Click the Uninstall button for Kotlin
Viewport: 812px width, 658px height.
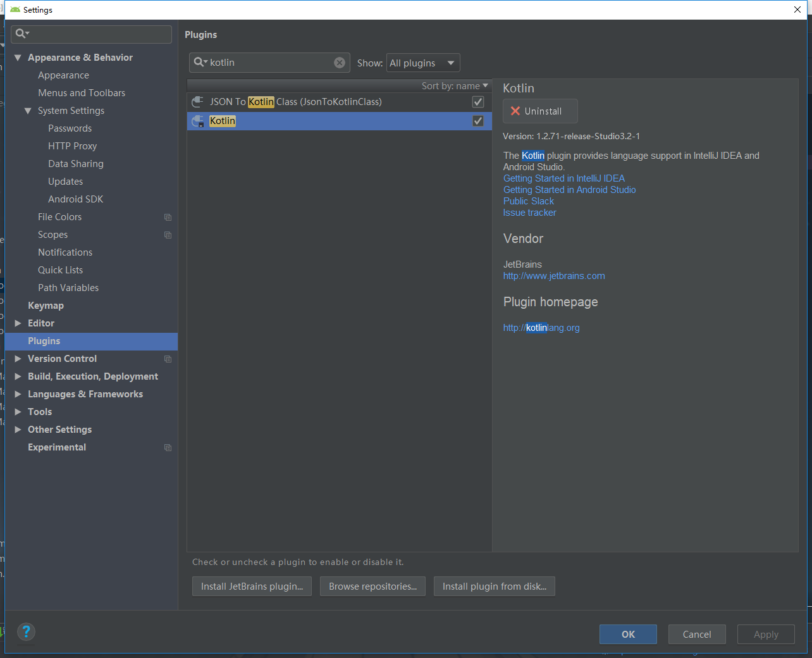click(540, 111)
